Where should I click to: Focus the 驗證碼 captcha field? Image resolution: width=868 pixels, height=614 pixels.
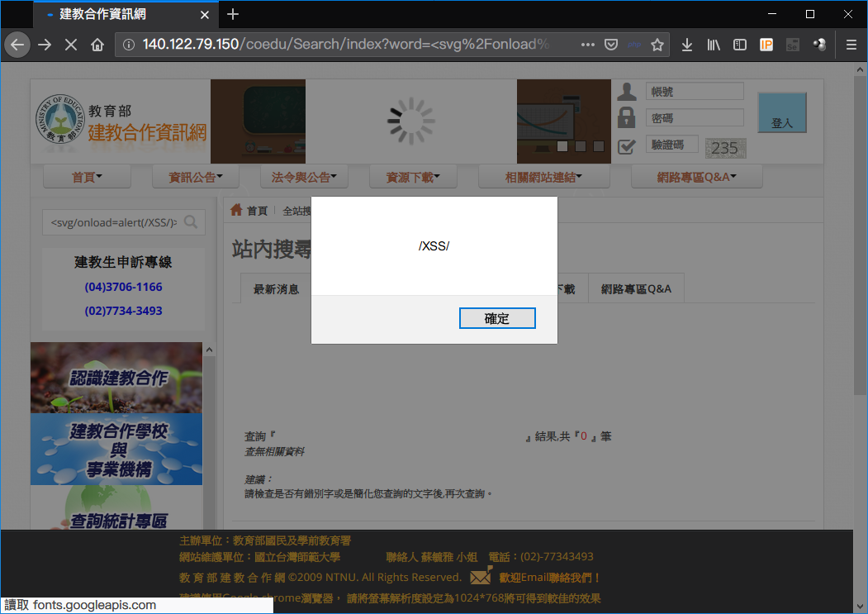tap(672, 145)
